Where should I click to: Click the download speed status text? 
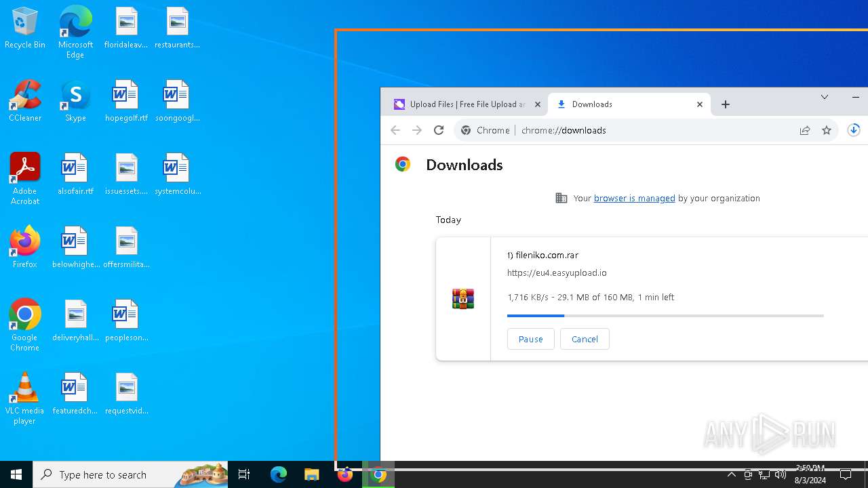point(591,297)
